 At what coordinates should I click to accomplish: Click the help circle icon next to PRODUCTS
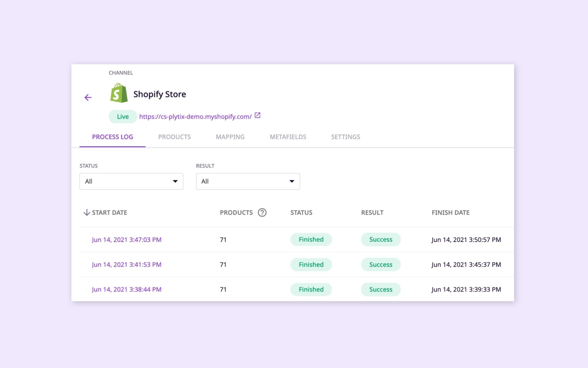coord(262,212)
